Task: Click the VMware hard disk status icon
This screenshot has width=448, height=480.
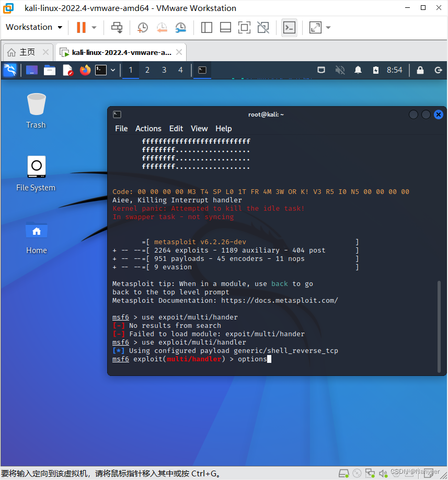Action: pos(343,474)
